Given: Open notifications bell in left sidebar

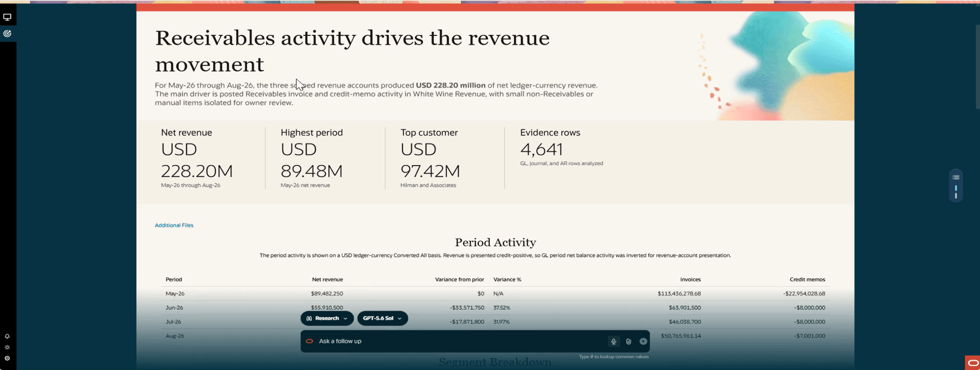Looking at the screenshot, I should 7,336.
